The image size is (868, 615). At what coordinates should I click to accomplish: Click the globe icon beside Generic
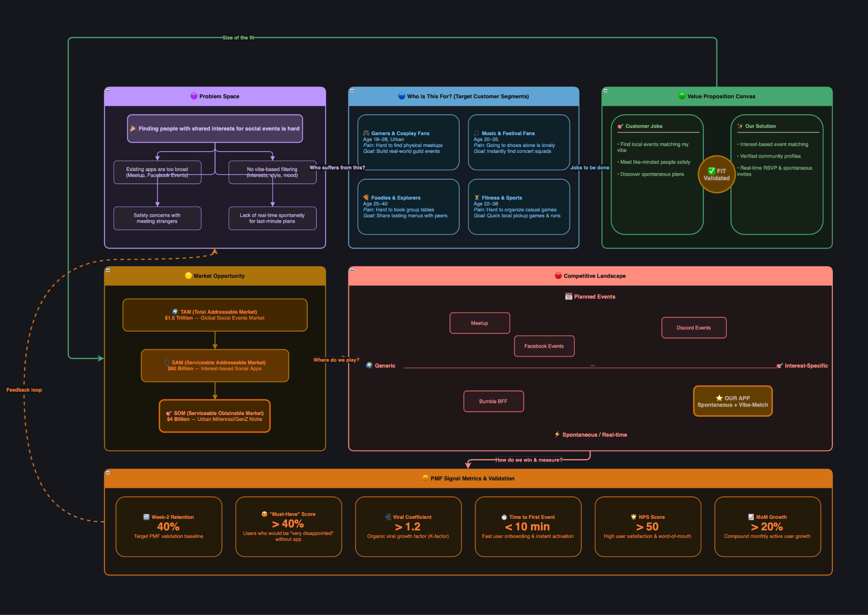point(370,365)
